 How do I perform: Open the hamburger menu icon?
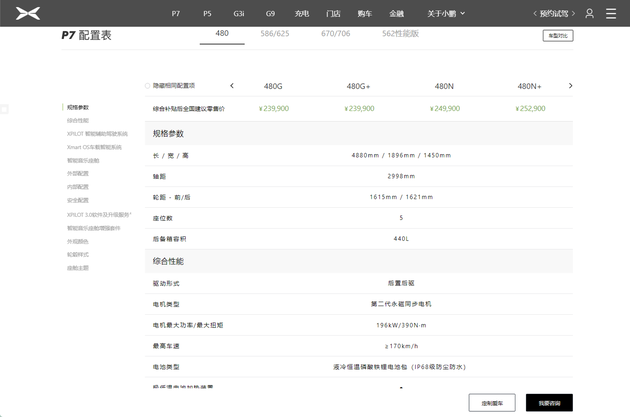611,14
